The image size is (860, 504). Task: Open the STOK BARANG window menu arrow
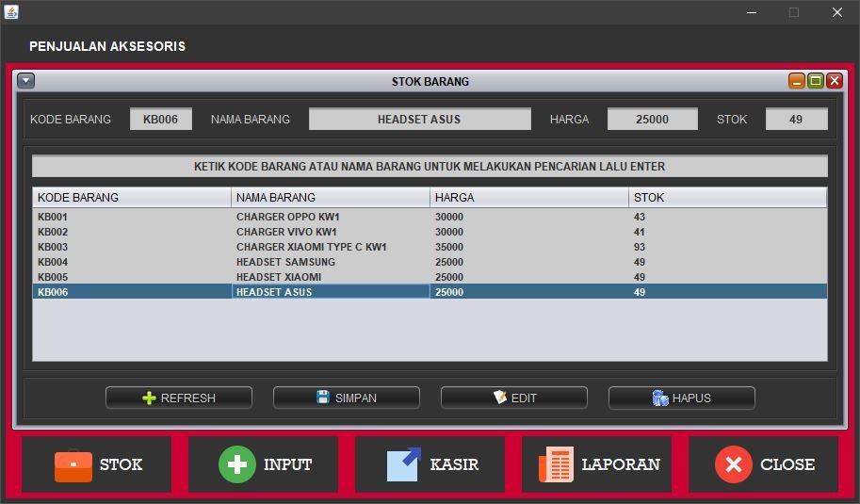tap(25, 81)
